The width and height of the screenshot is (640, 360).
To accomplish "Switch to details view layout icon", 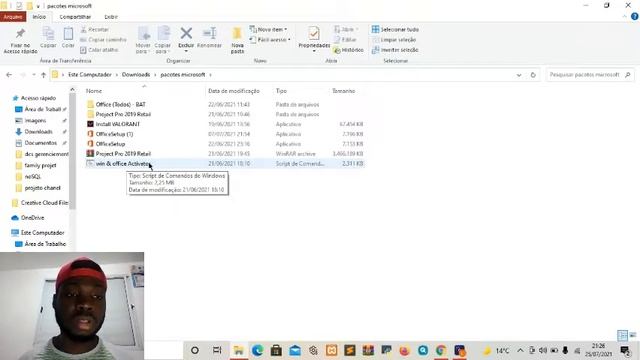I will [x=622, y=336].
